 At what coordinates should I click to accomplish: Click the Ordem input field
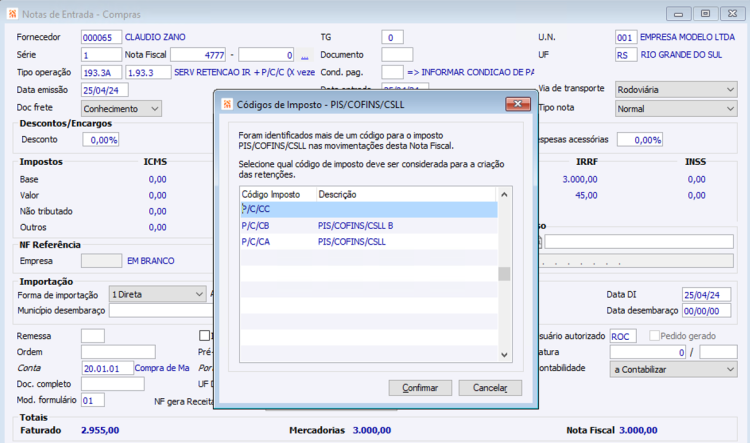(118, 352)
